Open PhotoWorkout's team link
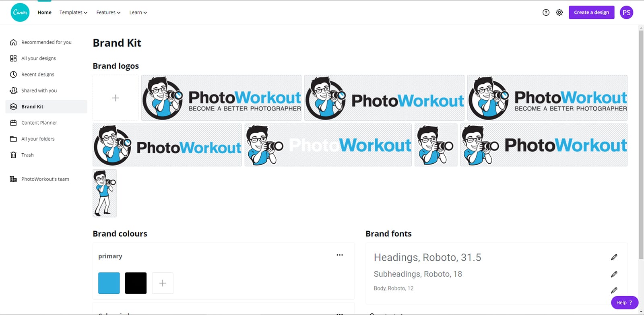644x315 pixels. click(x=45, y=179)
